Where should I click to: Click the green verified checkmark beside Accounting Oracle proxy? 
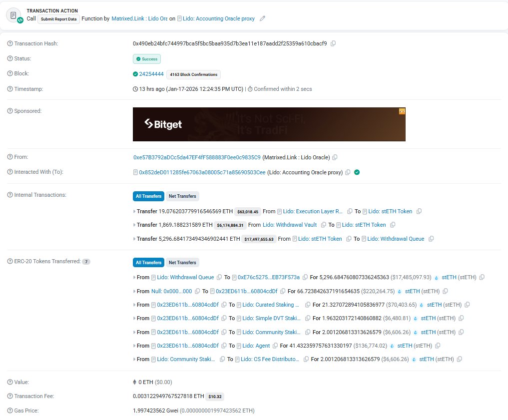click(357, 172)
